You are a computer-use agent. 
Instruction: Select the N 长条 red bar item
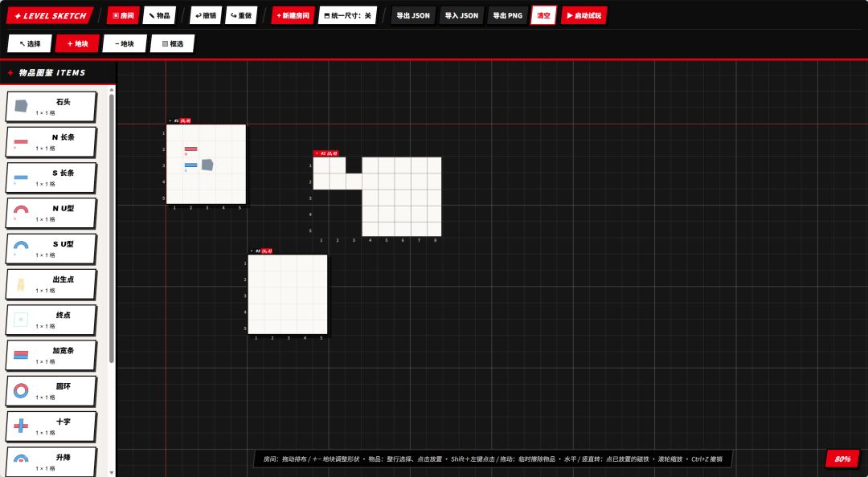(51, 142)
